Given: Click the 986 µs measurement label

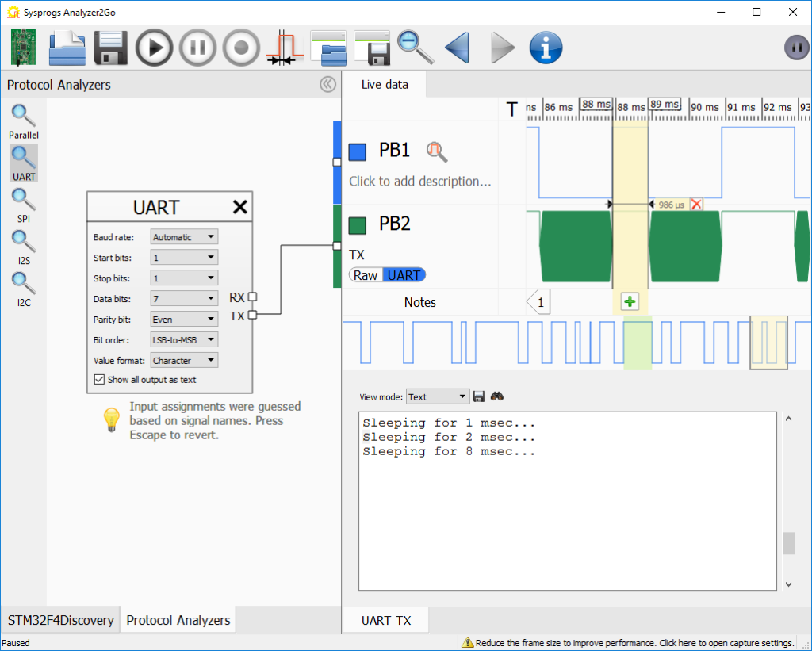Looking at the screenshot, I should tap(671, 205).
